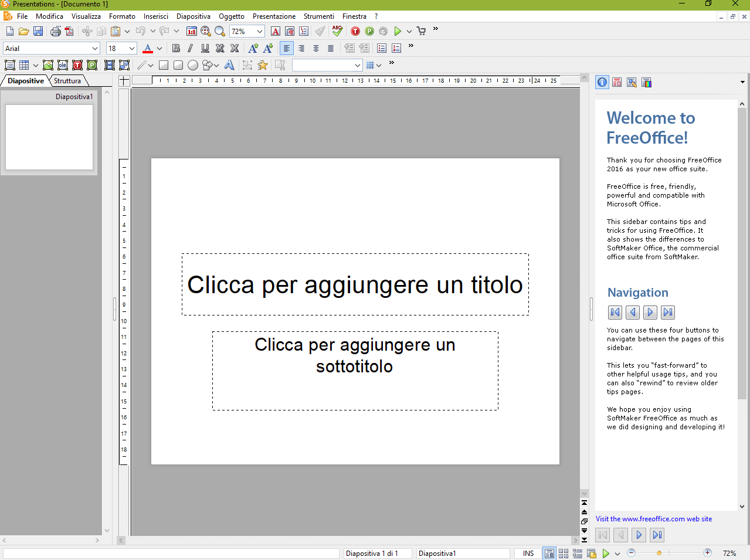Insert a table with the table icon
Image resolution: width=750 pixels, height=560 pixels.
click(x=24, y=65)
